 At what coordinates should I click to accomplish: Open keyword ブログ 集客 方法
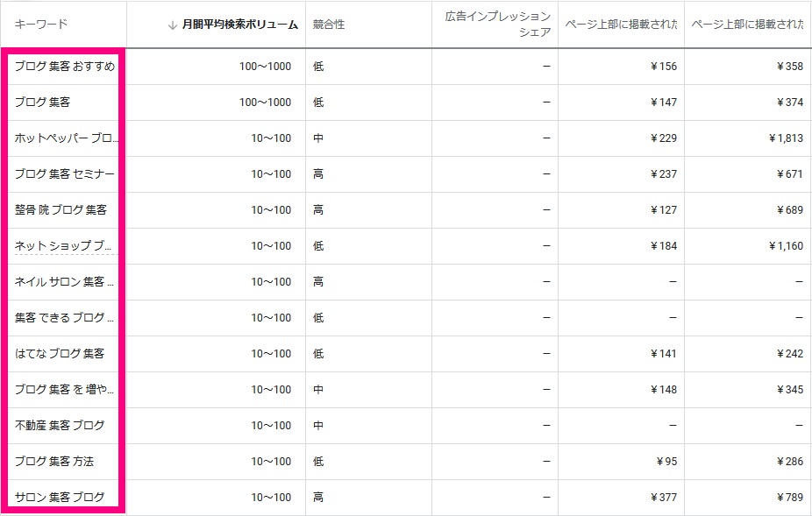point(54,462)
